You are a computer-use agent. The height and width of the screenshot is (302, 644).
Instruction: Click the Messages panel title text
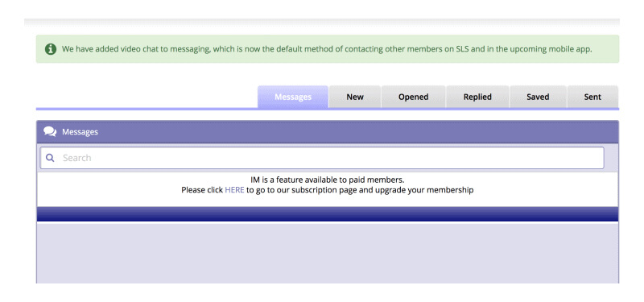(80, 132)
